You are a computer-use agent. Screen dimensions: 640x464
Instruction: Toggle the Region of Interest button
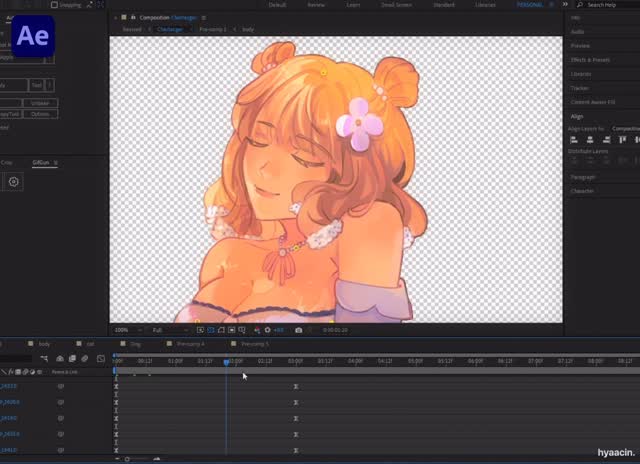pyautogui.click(x=231, y=330)
